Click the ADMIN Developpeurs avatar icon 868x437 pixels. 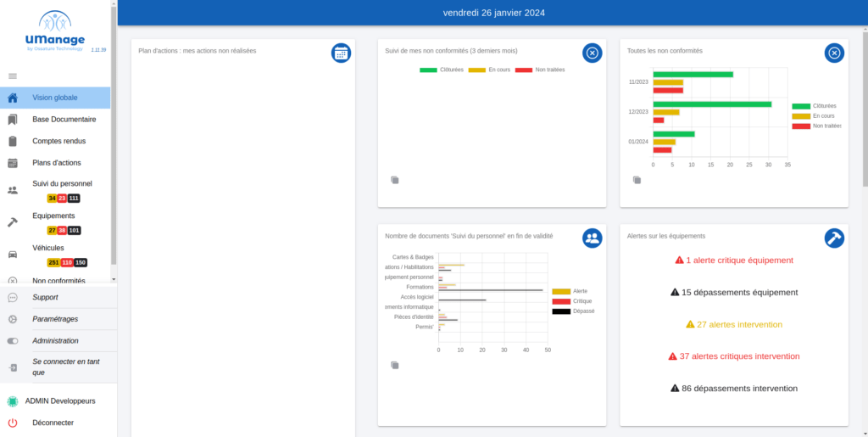[x=12, y=401]
